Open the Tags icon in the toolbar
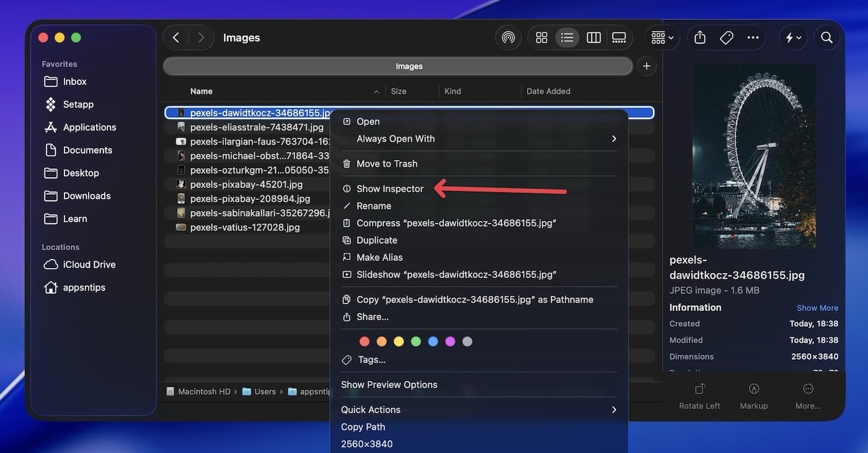 [726, 37]
